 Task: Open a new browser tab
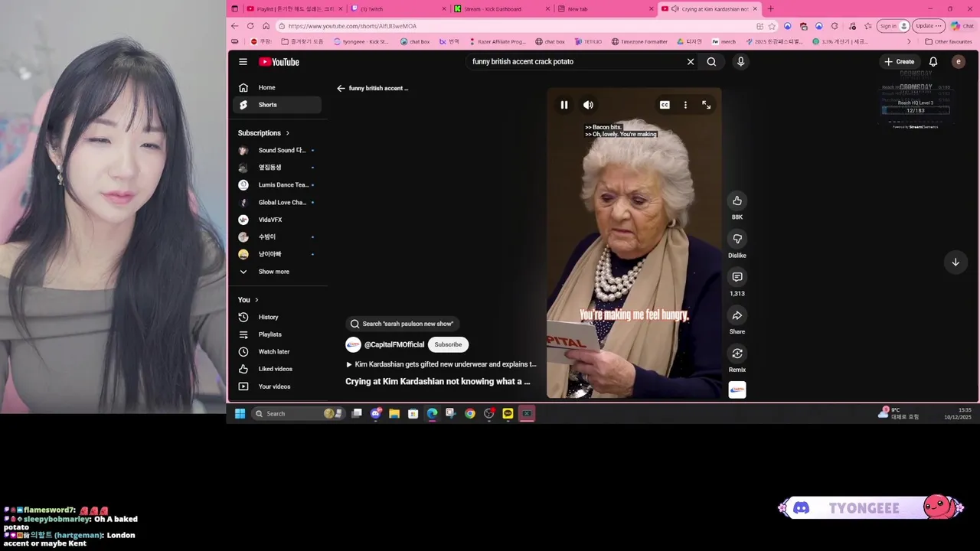tap(770, 9)
